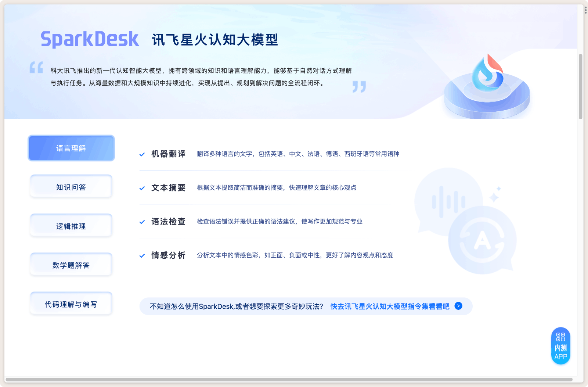Viewport: 588px width, 387px height.
Task: Switch to the 知识问答 tab
Action: tap(71, 186)
